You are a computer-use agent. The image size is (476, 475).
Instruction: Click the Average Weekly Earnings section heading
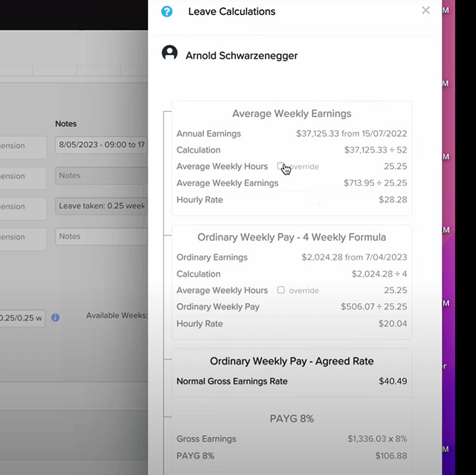coord(291,113)
